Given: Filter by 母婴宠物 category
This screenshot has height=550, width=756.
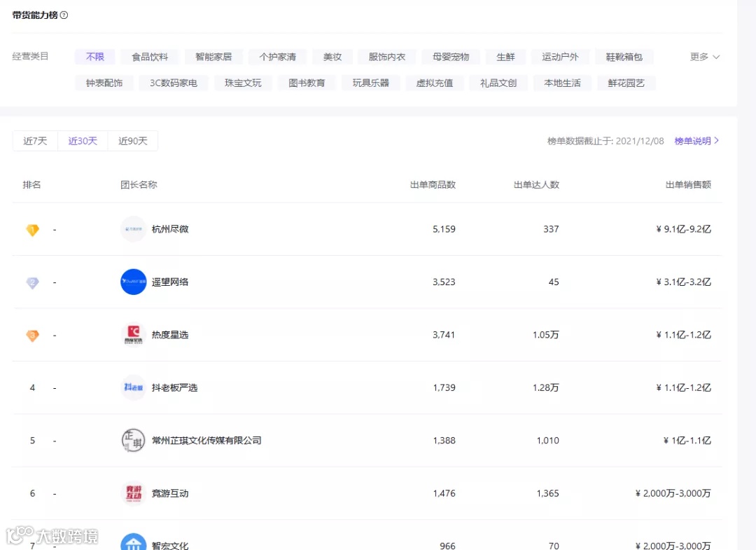Looking at the screenshot, I should 451,57.
